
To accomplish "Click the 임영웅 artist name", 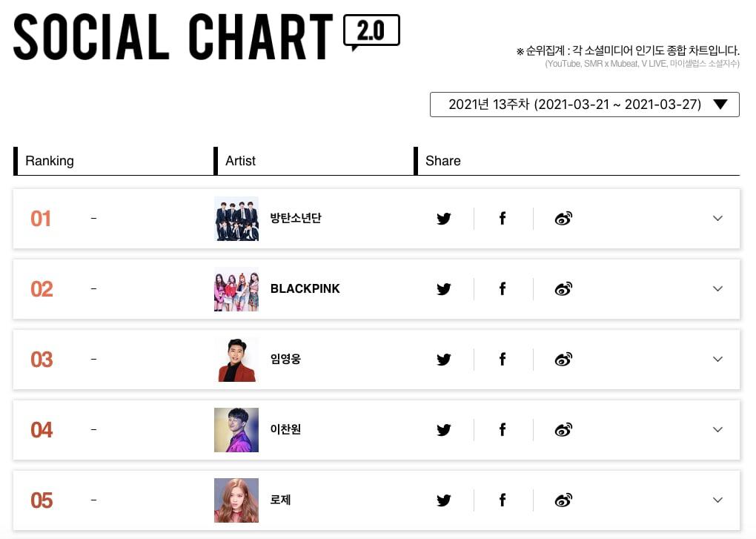I will pos(285,360).
